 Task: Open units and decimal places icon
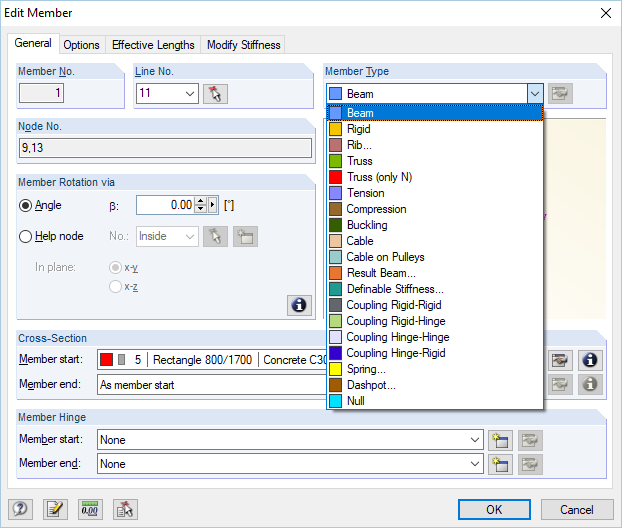coord(90,509)
